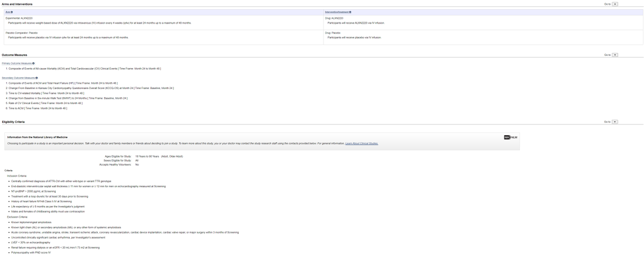Click the NIH NLM logo
The image size is (644, 256).
tap(510, 137)
